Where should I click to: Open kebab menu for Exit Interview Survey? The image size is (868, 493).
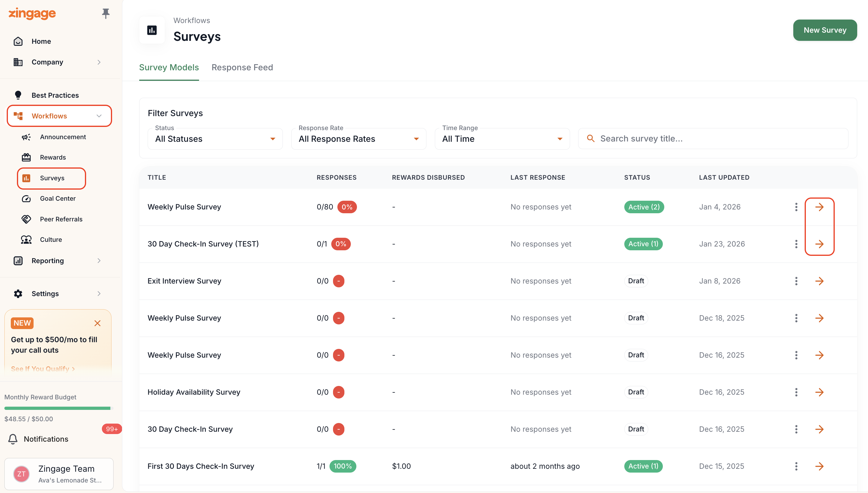(x=796, y=281)
